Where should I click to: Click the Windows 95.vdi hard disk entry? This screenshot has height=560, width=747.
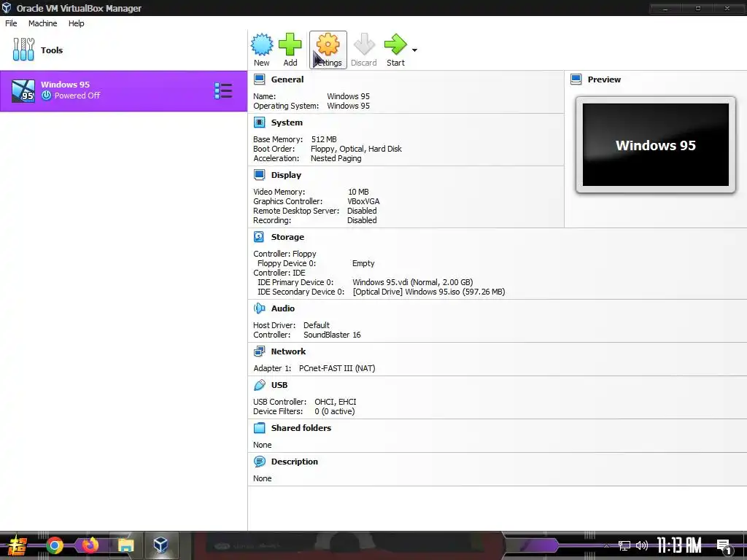[x=413, y=282]
